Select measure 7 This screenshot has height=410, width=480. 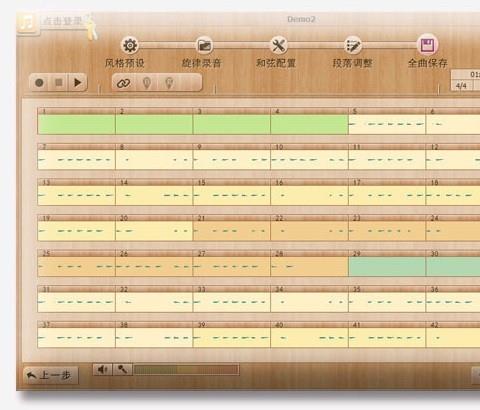pyautogui.click(x=77, y=160)
